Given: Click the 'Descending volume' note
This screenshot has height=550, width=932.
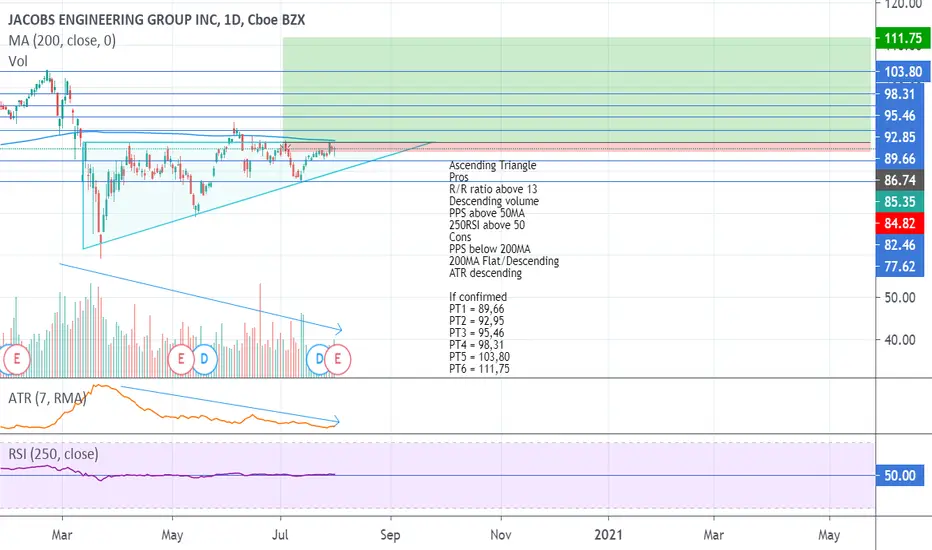Looking at the screenshot, I should [494, 201].
